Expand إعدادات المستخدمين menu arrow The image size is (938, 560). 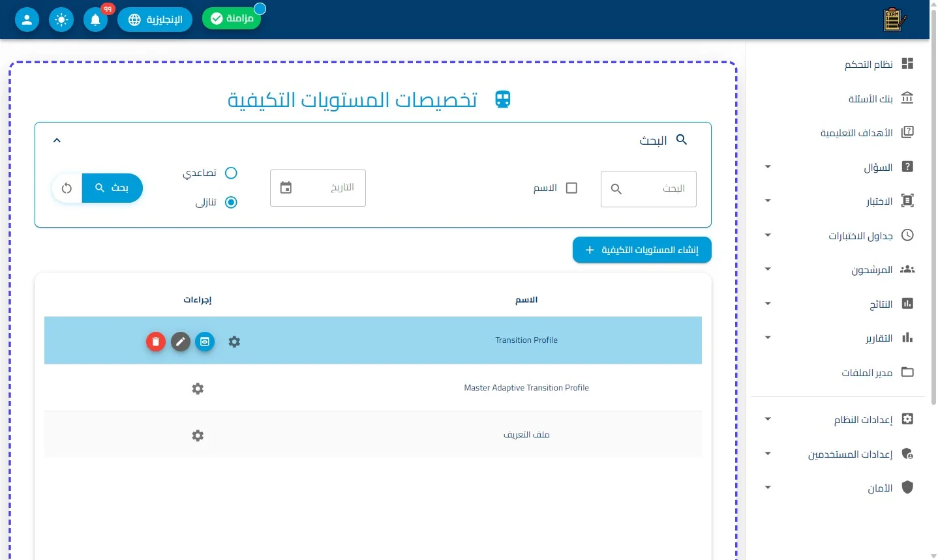coord(768,454)
